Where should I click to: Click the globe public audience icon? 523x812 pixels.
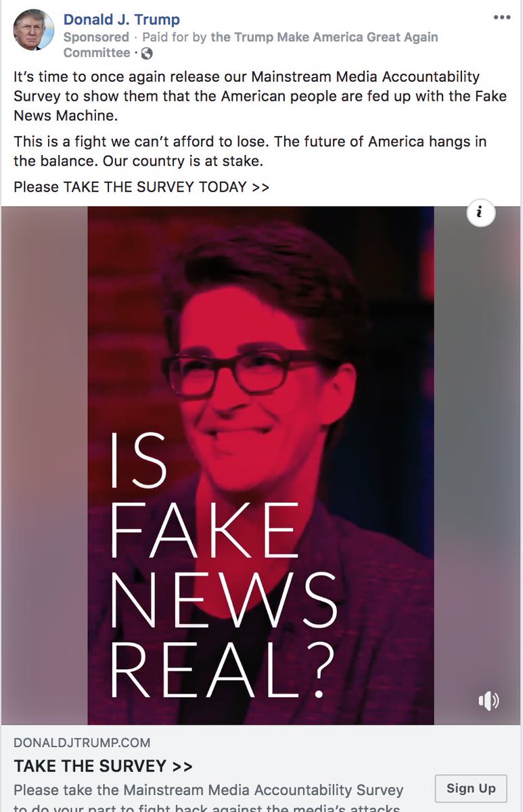pyautogui.click(x=146, y=53)
